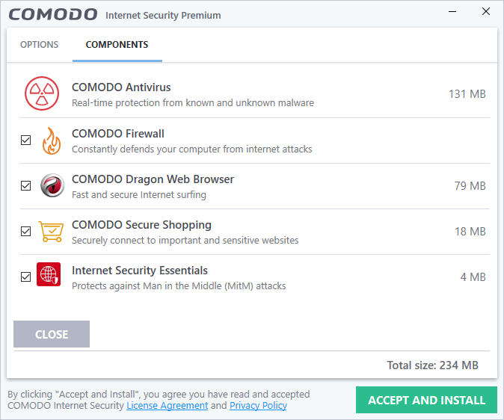Image resolution: width=504 pixels, height=420 pixels.
Task: Click the CLOSE button
Action: tap(52, 334)
